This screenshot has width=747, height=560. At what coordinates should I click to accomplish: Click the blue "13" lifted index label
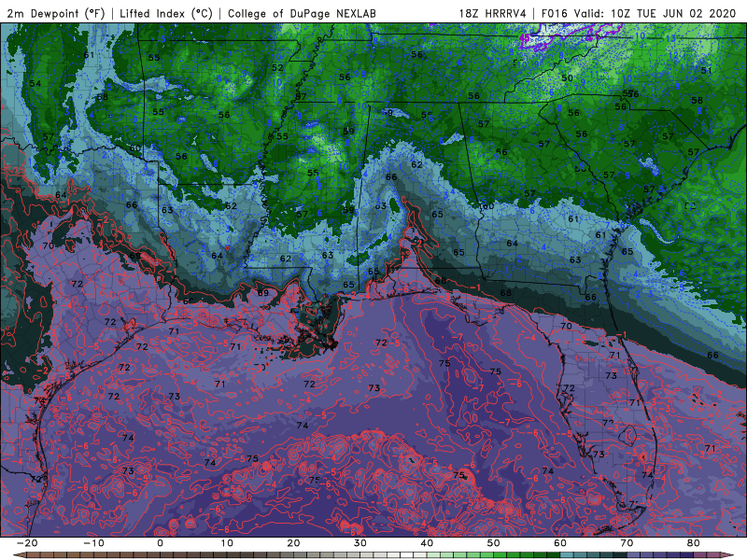tap(670, 38)
